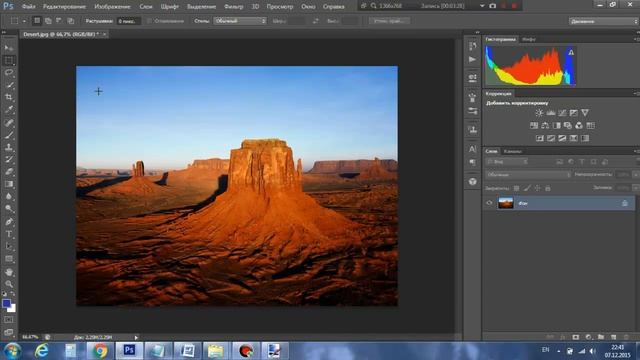This screenshot has height=360, width=640.
Task: Toggle lock image pixels brush icon
Action: [x=527, y=188]
